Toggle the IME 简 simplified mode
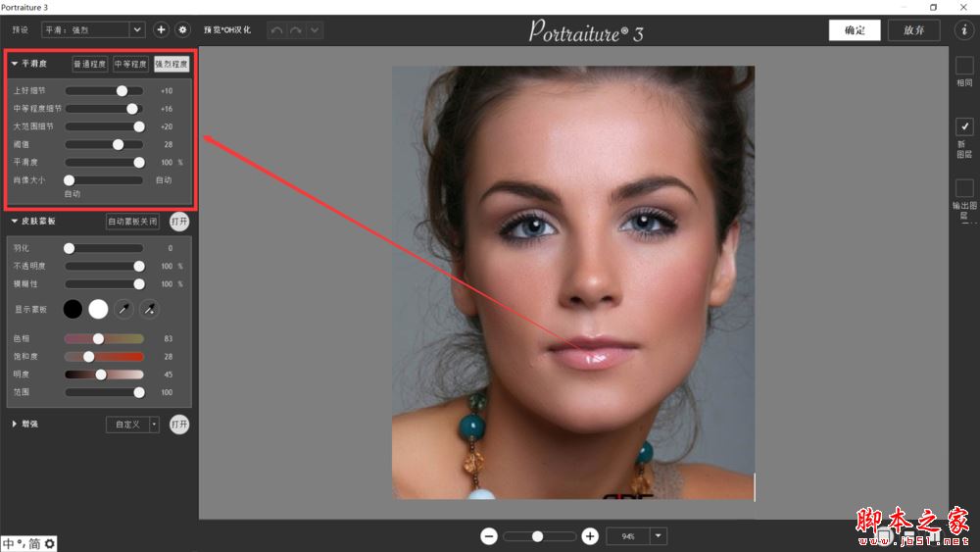The width and height of the screenshot is (980, 552). coord(34,543)
